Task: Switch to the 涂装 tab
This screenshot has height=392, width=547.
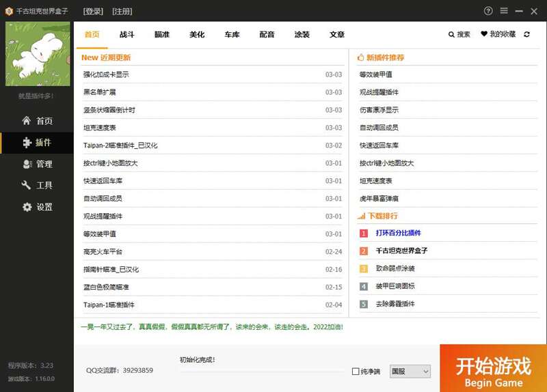Action: pos(302,35)
